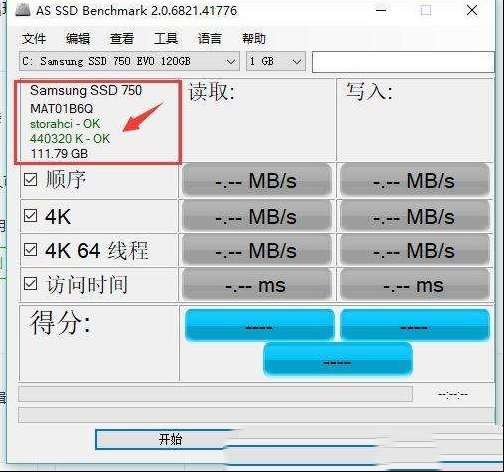The width and height of the screenshot is (504, 472).
Task: Click the total score blue button
Action: tap(338, 360)
